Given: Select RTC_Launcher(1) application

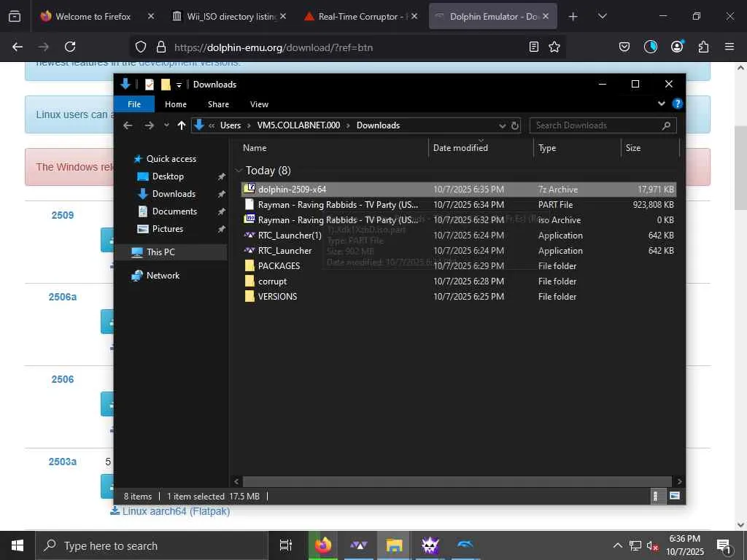Looking at the screenshot, I should pos(458,236).
